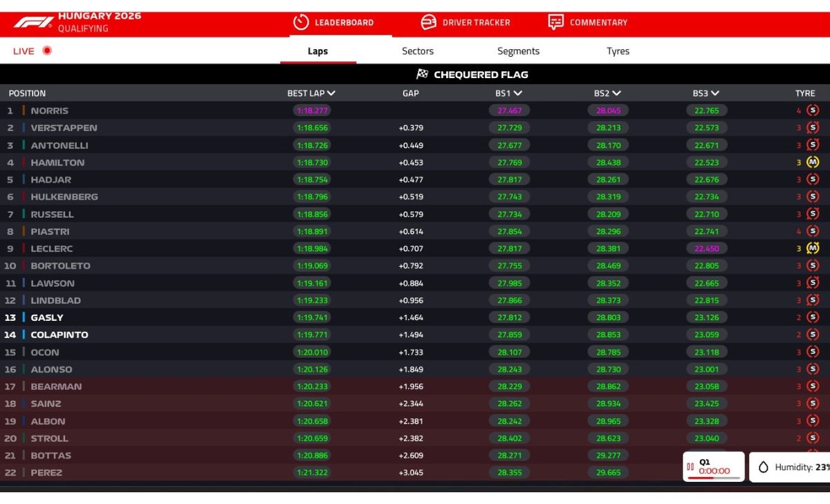
Task: Open Leaderboard stopwatch icon
Action: click(301, 22)
